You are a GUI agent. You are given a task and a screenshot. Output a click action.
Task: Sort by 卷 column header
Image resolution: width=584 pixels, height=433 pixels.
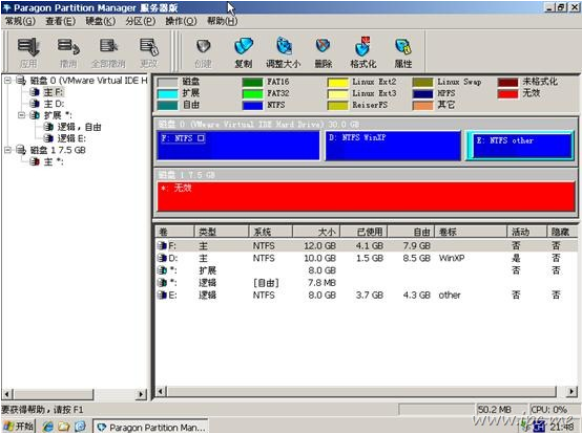pos(174,232)
